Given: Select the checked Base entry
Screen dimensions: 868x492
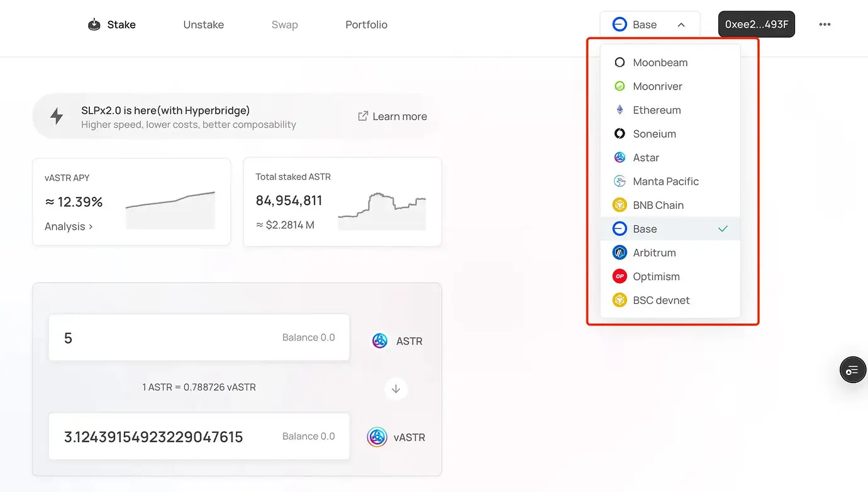Looking at the screenshot, I should click(670, 229).
